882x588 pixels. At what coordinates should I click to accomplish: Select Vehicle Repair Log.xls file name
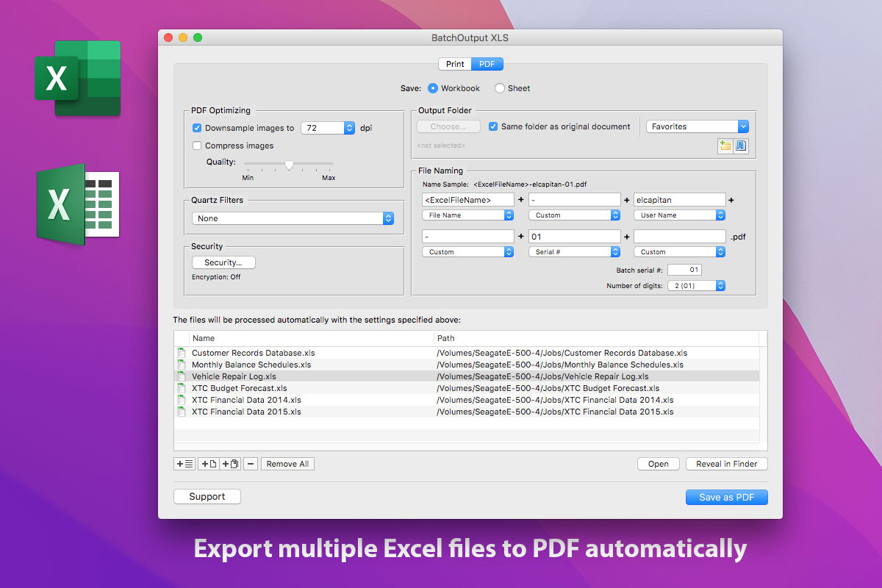(234, 376)
